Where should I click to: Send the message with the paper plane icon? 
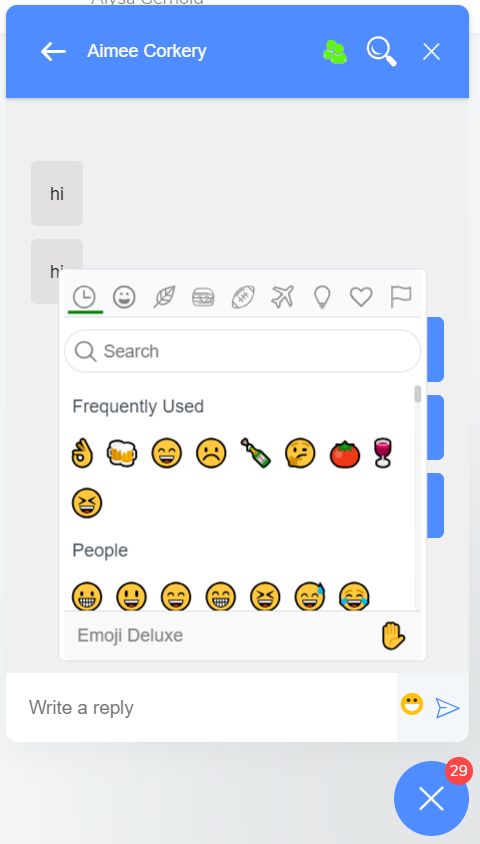447,708
